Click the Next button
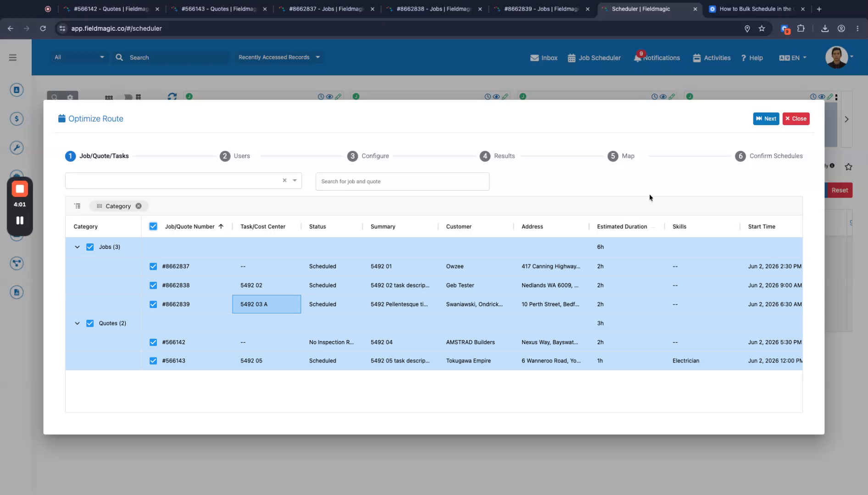The image size is (868, 495). click(x=766, y=119)
